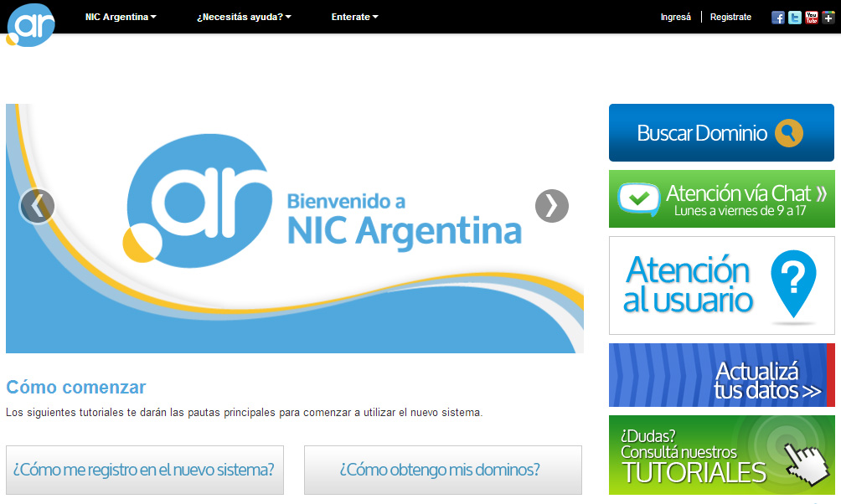Click the magnifier icon in Buscar Dominio

(789, 132)
